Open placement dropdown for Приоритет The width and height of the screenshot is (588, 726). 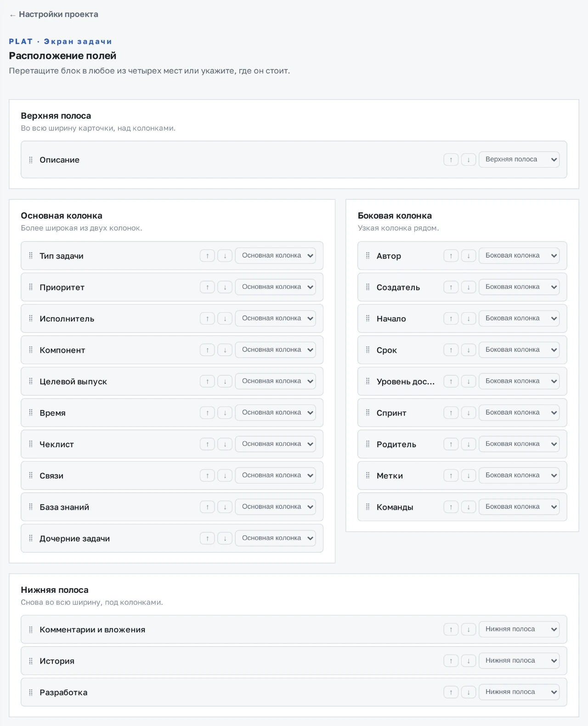(x=276, y=287)
